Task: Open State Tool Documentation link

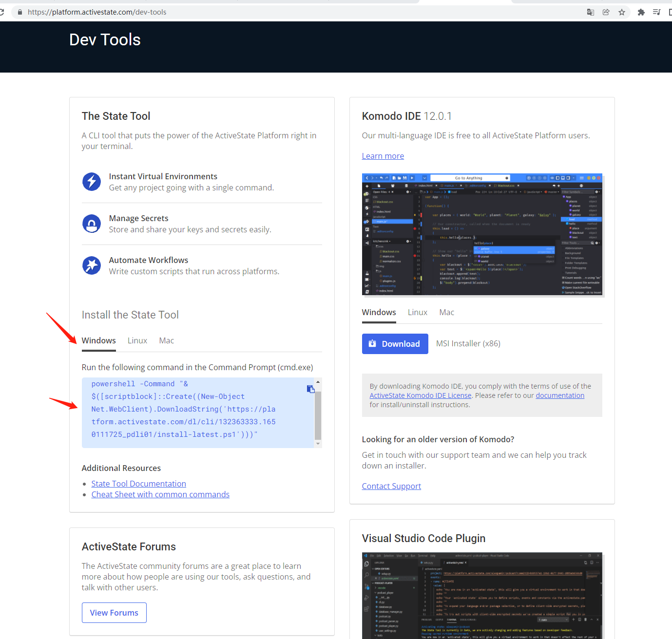Action: click(139, 484)
